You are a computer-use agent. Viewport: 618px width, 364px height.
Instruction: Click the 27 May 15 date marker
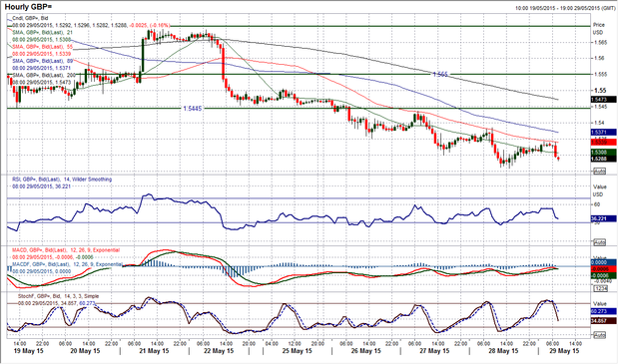(434, 351)
